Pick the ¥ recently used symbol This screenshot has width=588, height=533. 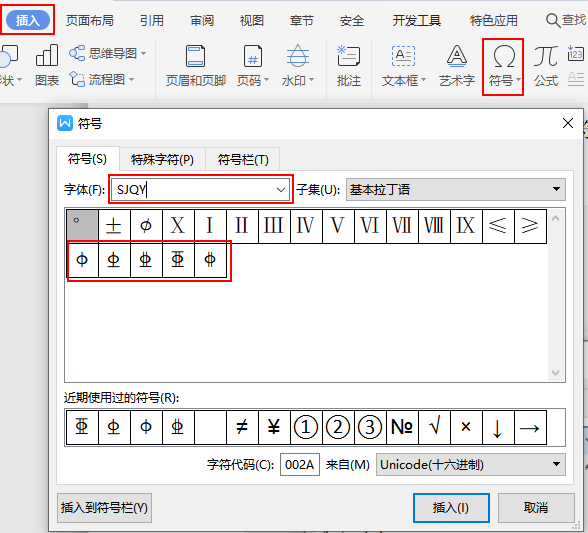tap(274, 427)
